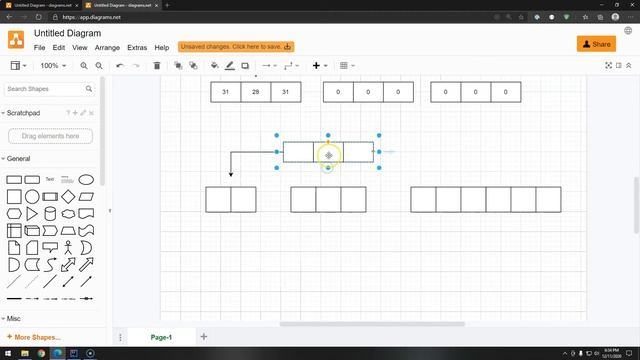Click the diagrams.net logo icon

point(16,40)
